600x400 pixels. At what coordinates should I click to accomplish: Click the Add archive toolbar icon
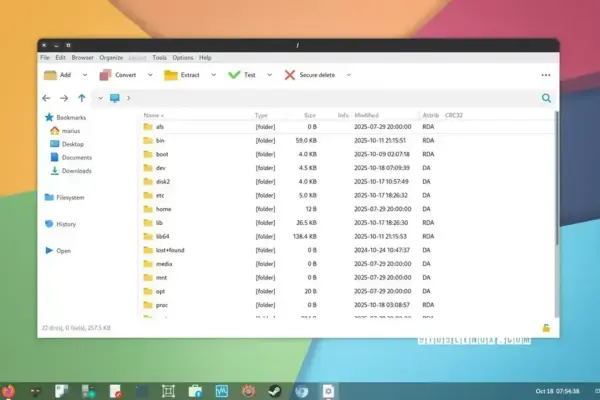click(x=50, y=75)
